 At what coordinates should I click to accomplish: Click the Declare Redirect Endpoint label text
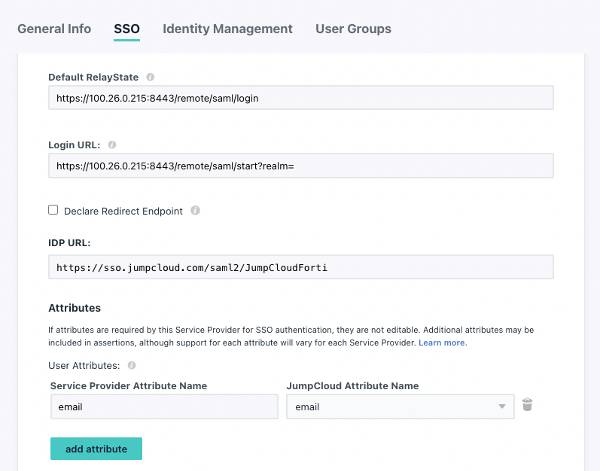pyautogui.click(x=124, y=211)
